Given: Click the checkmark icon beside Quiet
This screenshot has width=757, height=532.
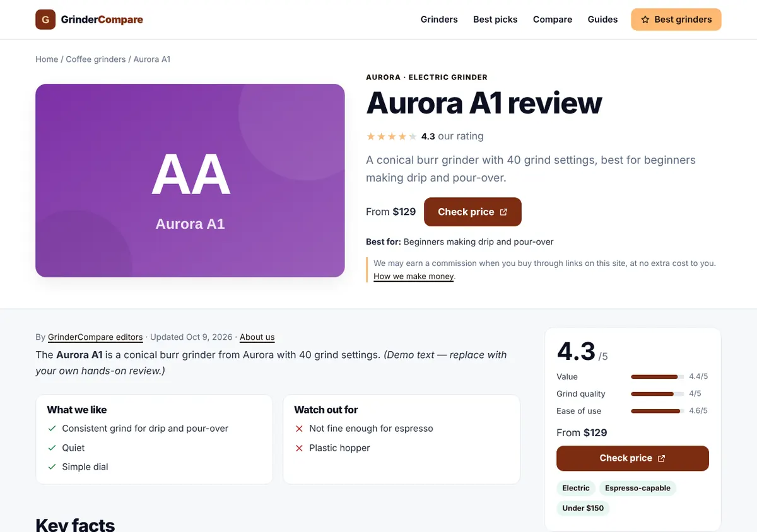Looking at the screenshot, I should [52, 448].
